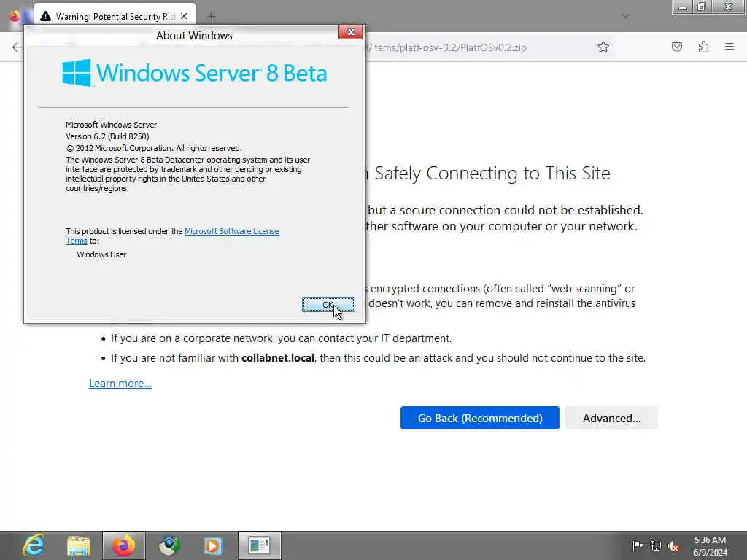Click the © 2012 Microsoft Corporation copyright line
This screenshot has height=560, width=747.
point(154,148)
